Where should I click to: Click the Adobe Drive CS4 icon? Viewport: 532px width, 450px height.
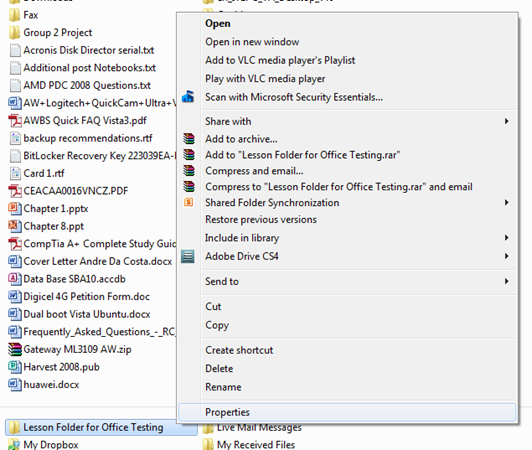tap(188, 257)
